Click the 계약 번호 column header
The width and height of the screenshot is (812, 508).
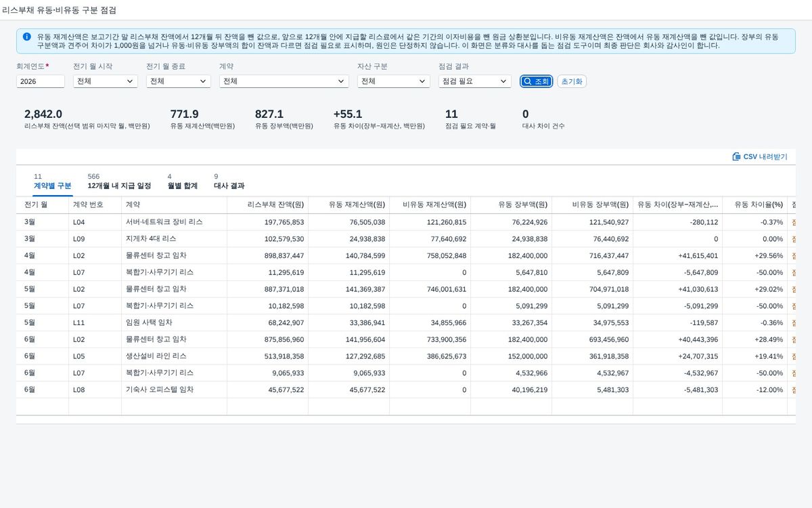(95, 205)
